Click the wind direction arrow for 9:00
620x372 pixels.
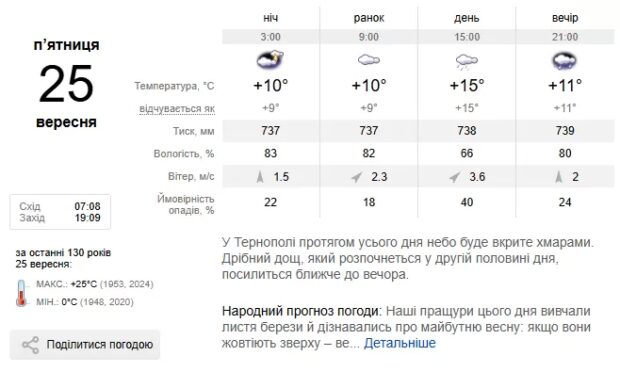[x=357, y=177]
